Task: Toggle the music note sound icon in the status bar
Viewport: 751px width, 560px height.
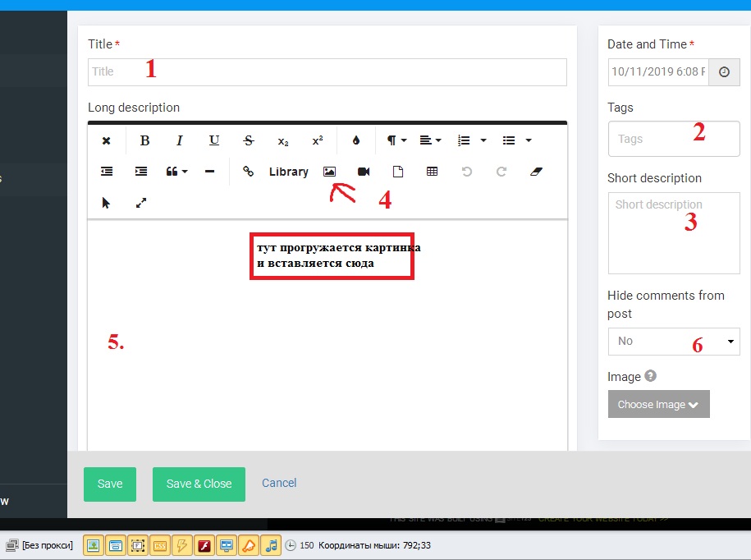Action: click(x=271, y=545)
